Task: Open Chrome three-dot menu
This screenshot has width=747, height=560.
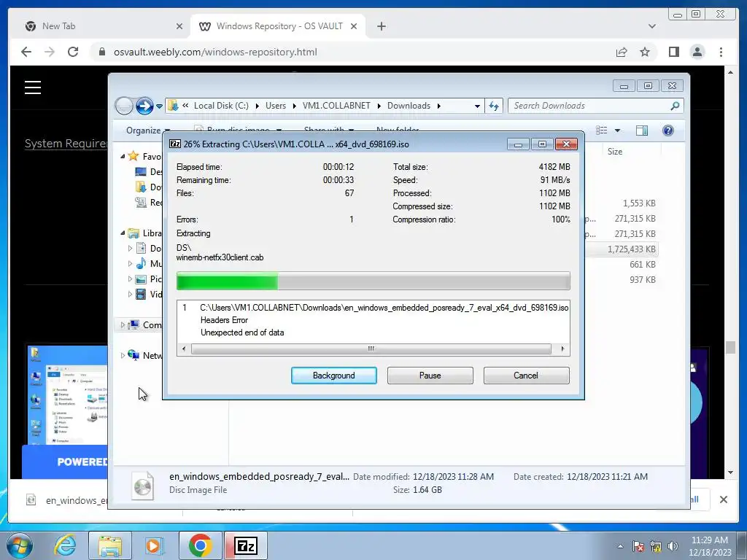Action: [721, 52]
